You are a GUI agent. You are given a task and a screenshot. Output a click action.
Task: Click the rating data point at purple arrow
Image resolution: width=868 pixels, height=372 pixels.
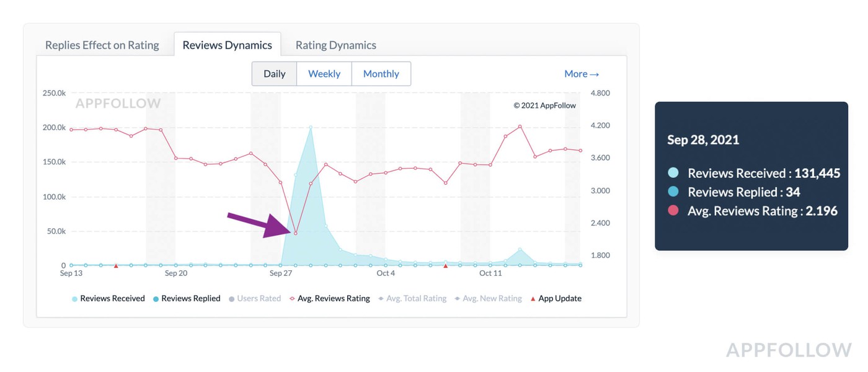point(295,233)
